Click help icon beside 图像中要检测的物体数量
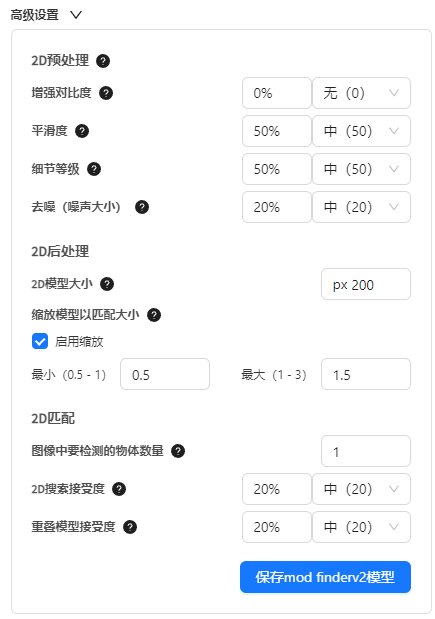 [x=178, y=451]
